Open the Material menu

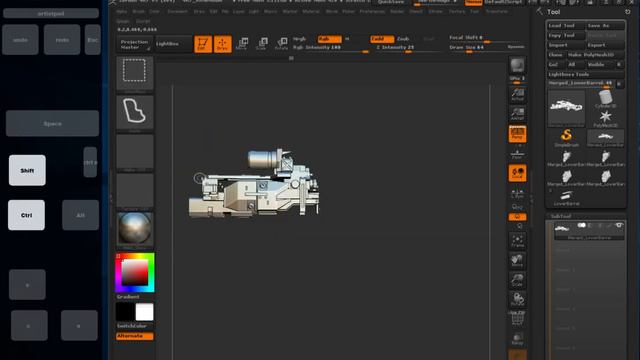(x=311, y=12)
